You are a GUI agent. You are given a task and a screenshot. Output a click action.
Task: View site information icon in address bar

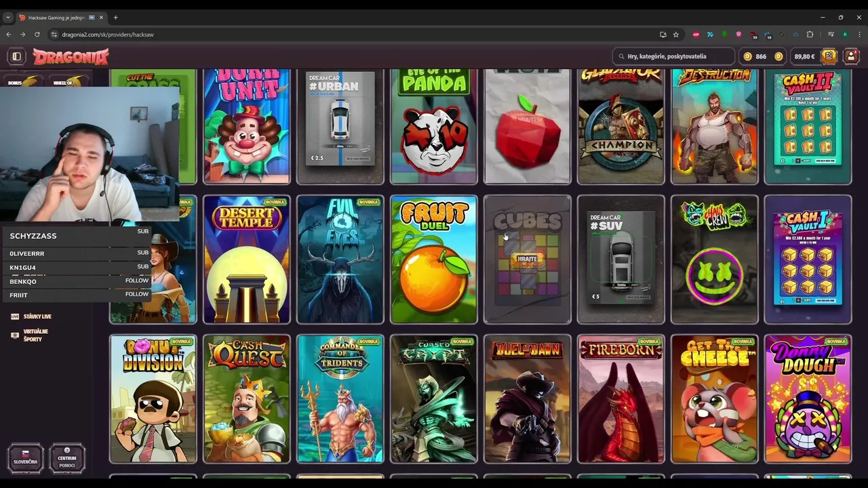(54, 35)
